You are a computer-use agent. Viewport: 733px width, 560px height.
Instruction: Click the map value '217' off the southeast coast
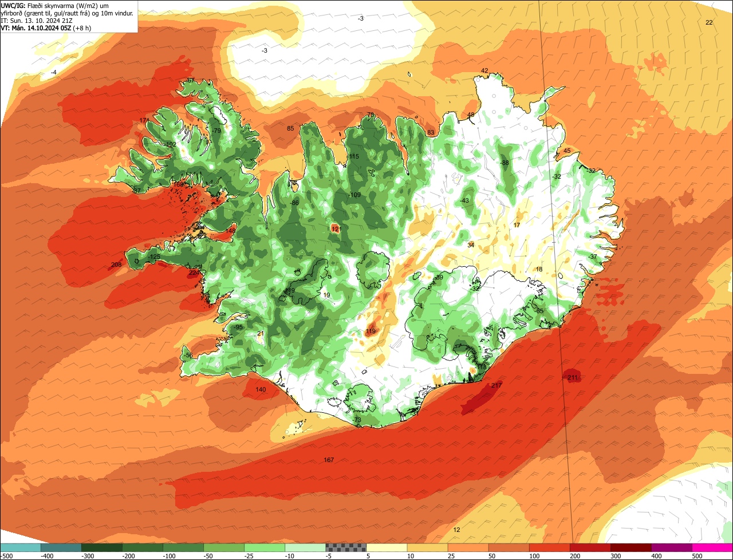click(x=496, y=385)
